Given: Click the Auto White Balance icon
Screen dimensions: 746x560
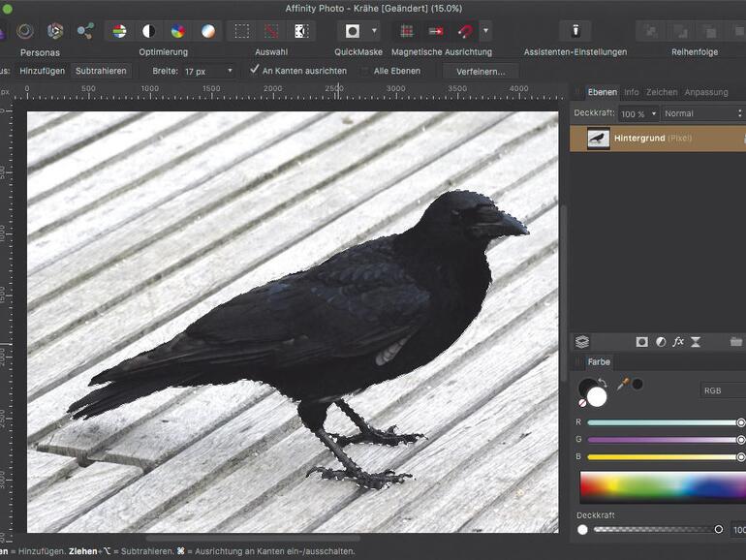Looking at the screenshot, I should coord(208,31).
